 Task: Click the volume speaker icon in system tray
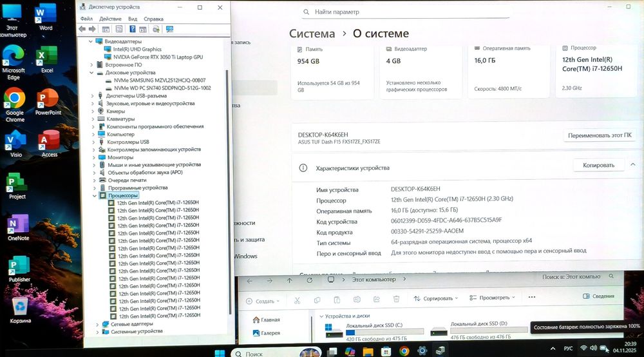coord(594,348)
